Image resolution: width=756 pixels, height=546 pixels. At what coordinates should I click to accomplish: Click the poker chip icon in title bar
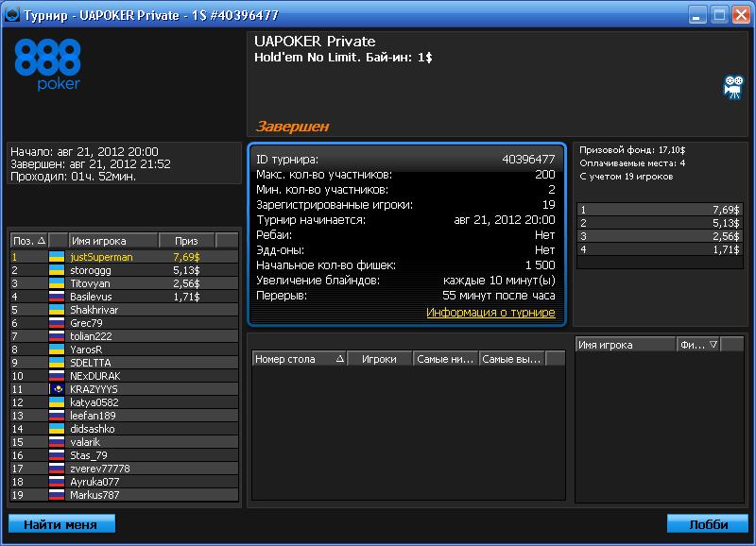(x=11, y=14)
